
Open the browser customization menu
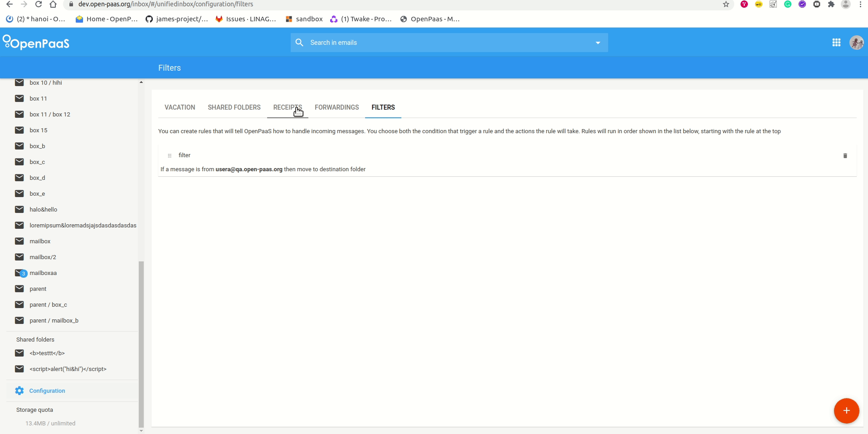(x=860, y=4)
